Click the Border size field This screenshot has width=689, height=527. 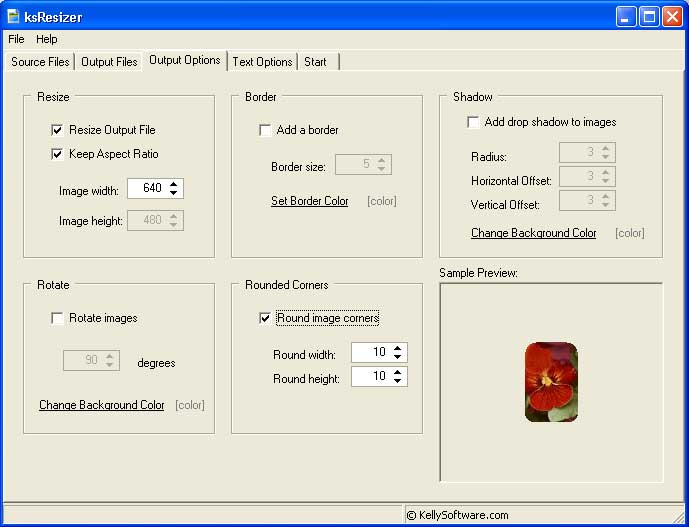tap(363, 164)
